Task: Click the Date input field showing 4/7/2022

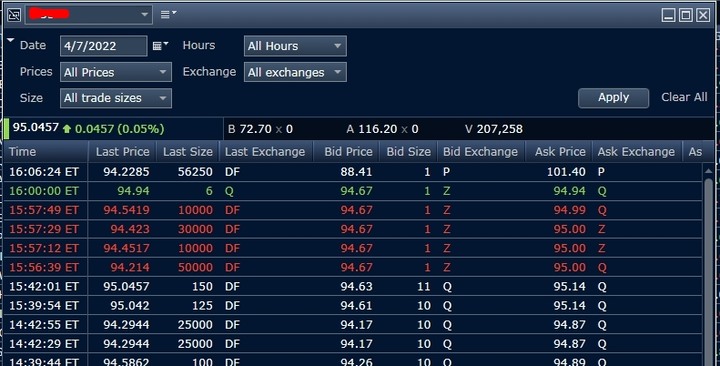Action: [x=104, y=46]
